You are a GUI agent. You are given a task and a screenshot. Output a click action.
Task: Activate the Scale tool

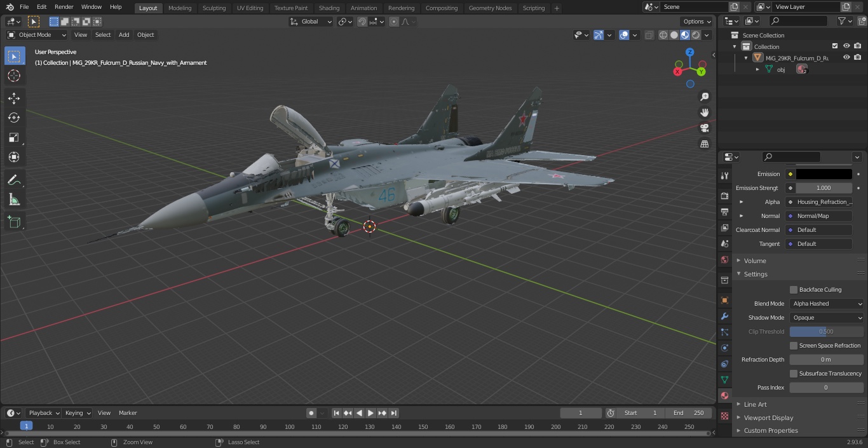click(14, 137)
